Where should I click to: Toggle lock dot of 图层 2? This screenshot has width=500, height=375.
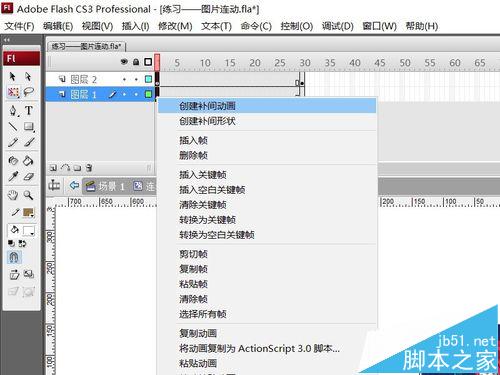[136, 79]
